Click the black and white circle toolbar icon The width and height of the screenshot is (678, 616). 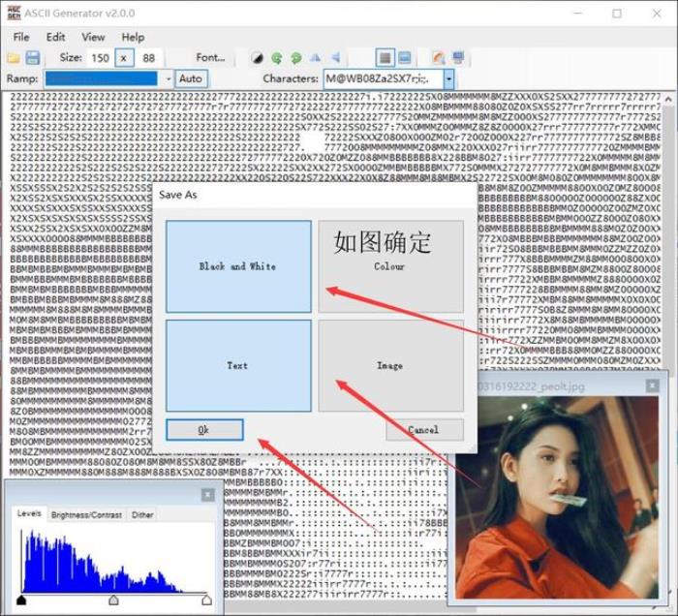click(x=257, y=58)
